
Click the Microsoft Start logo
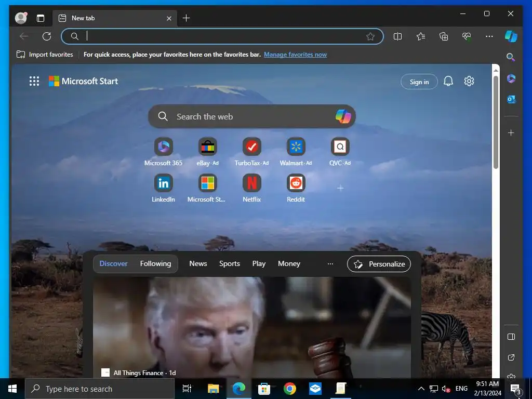click(84, 81)
